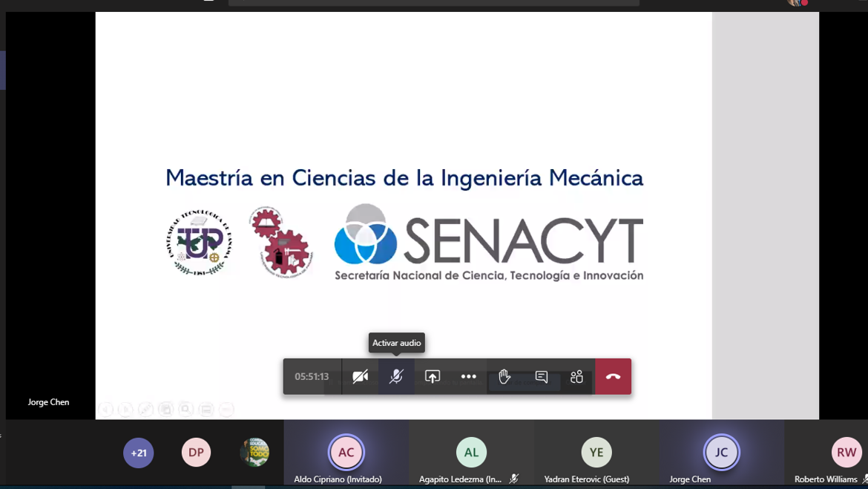The image size is (868, 489).
Task: Toggle the slideshow subtitles icon
Action: coord(206,410)
